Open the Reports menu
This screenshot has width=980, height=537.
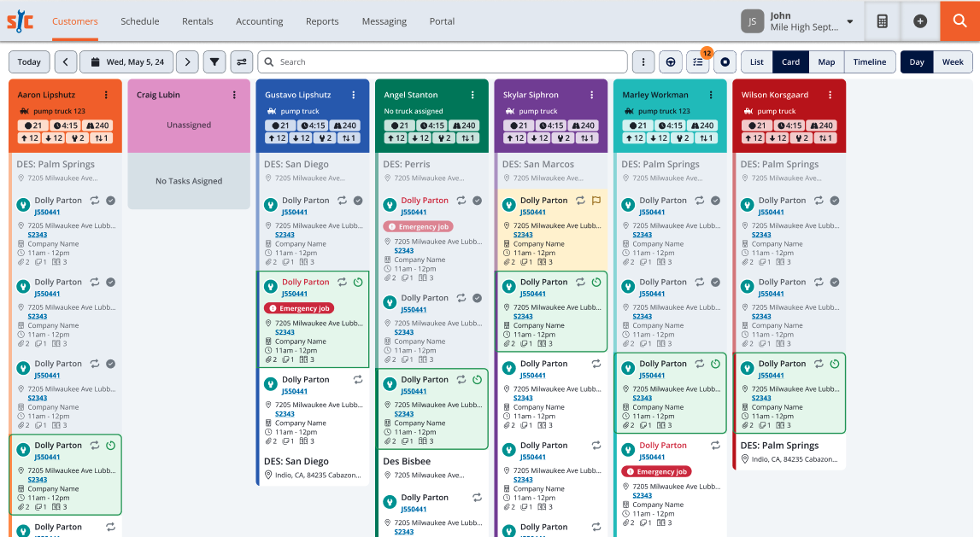322,21
